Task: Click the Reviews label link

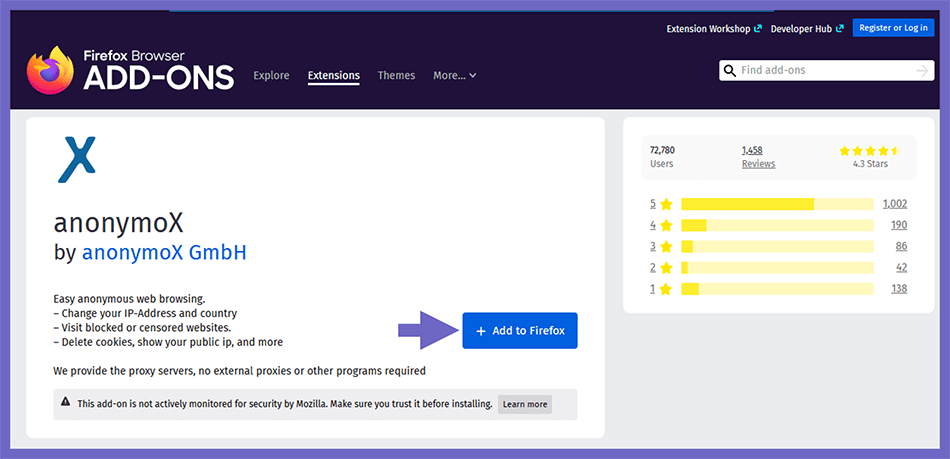Action: pos(758,164)
